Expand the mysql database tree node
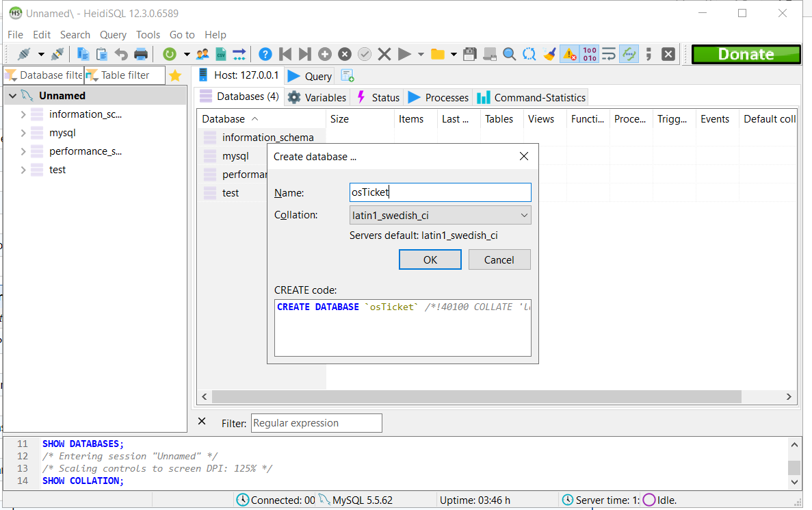This screenshot has height=510, width=812. pyautogui.click(x=23, y=133)
